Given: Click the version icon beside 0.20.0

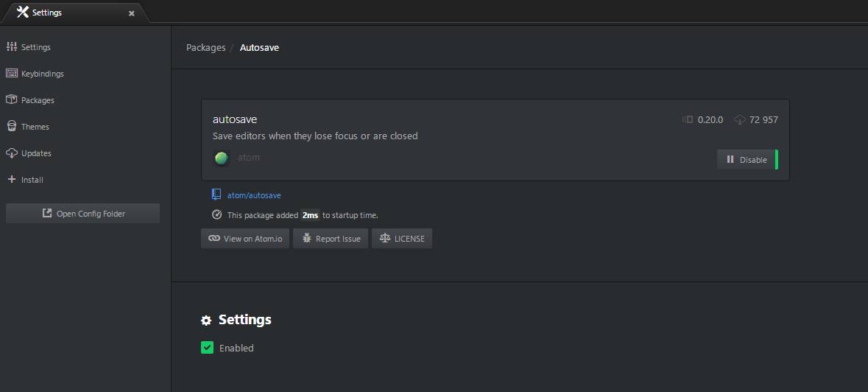Looking at the screenshot, I should (x=688, y=119).
